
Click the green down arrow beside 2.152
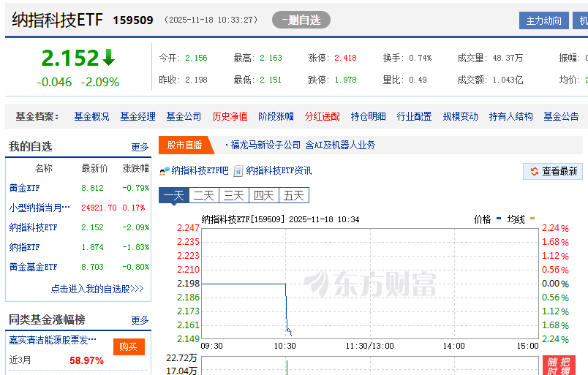[108, 57]
